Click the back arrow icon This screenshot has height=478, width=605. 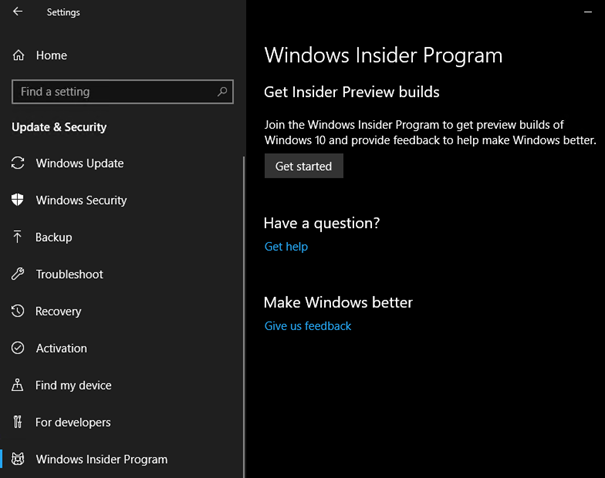[17, 12]
